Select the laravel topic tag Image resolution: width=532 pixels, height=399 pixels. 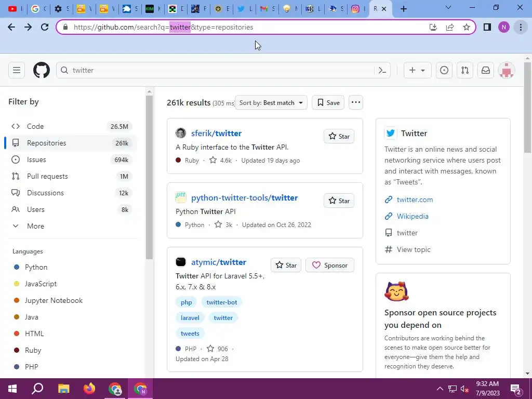[x=190, y=318]
